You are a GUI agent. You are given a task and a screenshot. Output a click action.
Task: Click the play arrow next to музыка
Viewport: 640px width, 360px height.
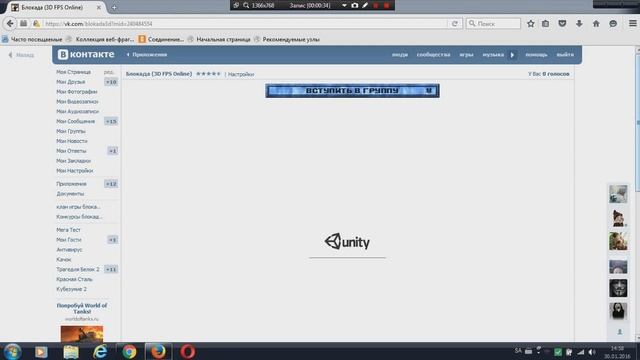[513, 55]
